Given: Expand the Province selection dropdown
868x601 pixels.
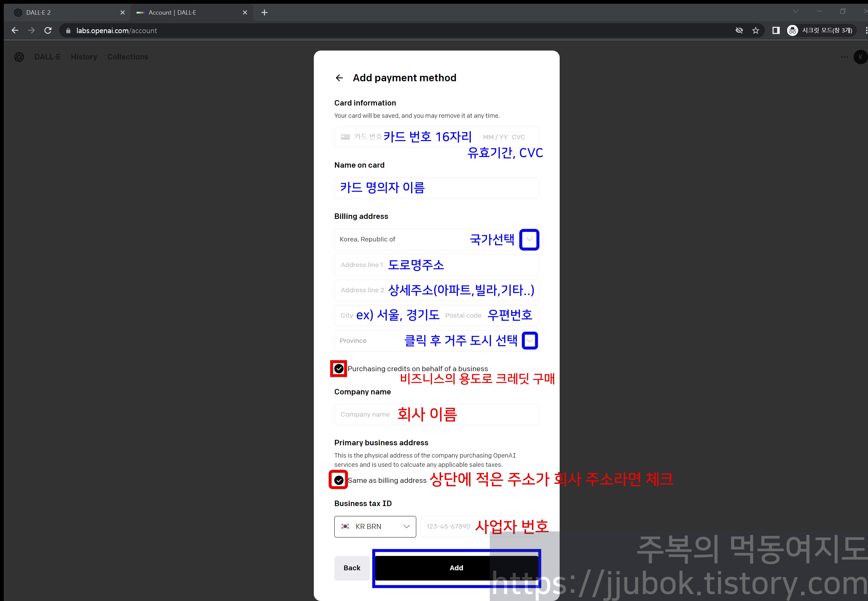Looking at the screenshot, I should click(530, 340).
